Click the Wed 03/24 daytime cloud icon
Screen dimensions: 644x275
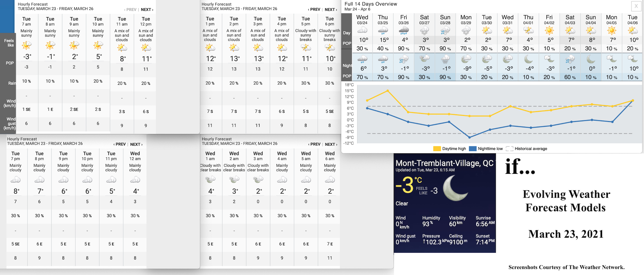[362, 30]
